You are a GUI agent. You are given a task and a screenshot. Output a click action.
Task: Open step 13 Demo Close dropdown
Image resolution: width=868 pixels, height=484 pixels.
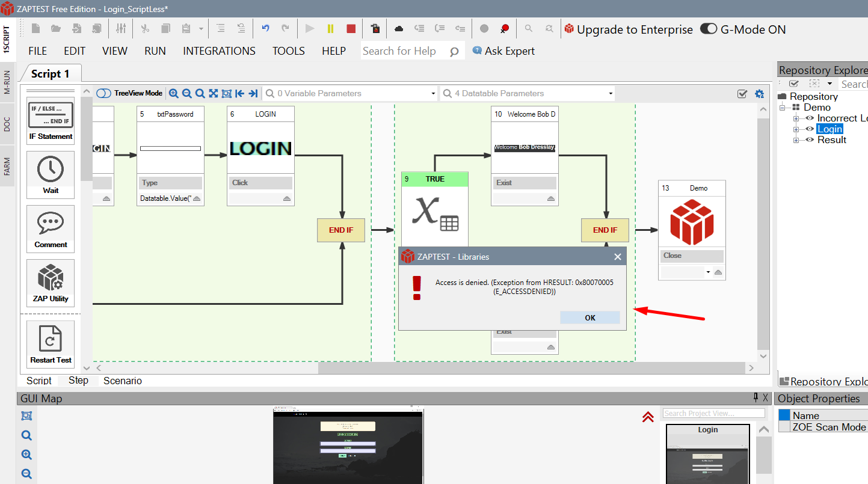pos(708,272)
